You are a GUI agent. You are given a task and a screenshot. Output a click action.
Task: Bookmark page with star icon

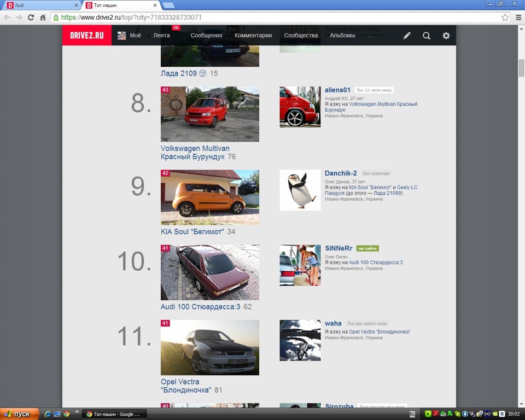pos(505,17)
